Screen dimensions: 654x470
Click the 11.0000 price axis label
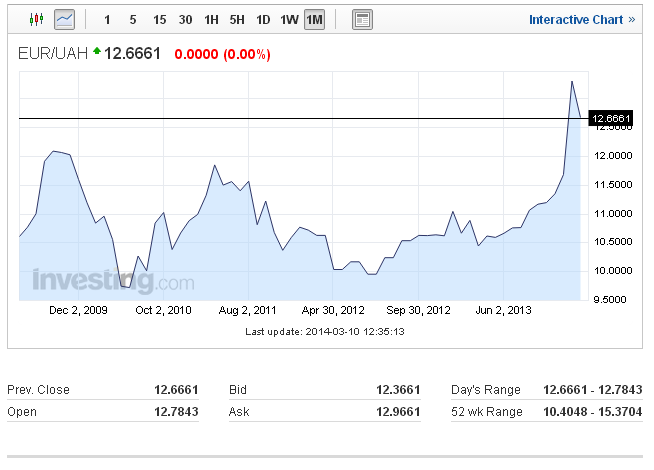pos(613,214)
